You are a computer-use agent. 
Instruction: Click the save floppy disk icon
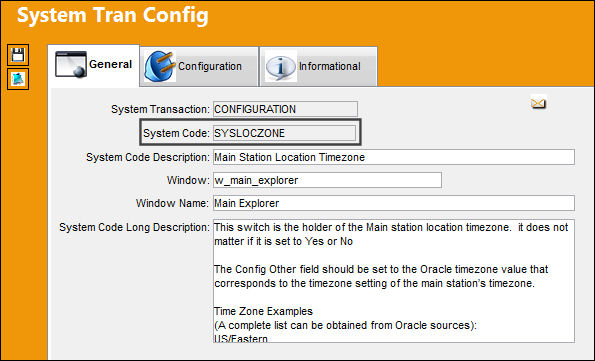(x=18, y=55)
